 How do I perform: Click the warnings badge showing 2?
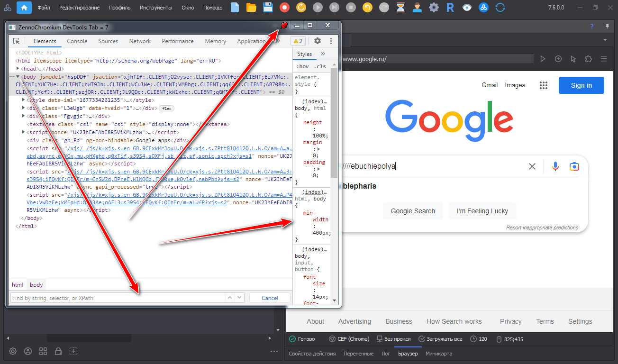pos(298,41)
